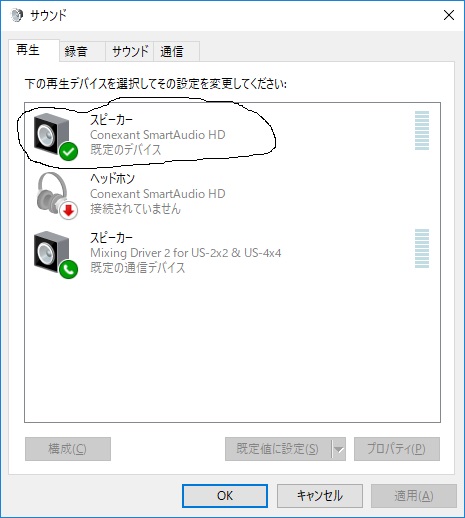Select the Conexant SmartAudio HD speaker icon
This screenshot has width=465, height=518.
tap(52, 134)
